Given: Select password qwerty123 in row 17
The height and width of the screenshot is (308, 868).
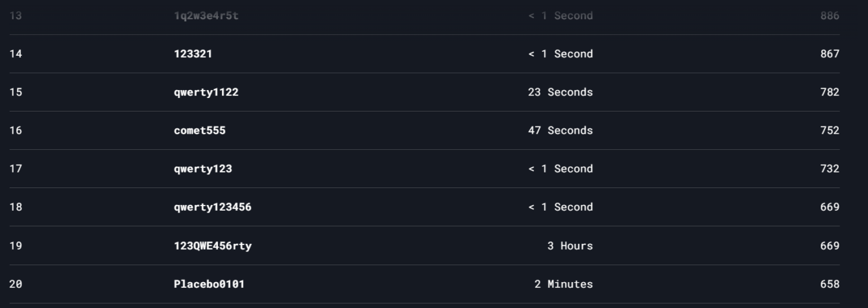Looking at the screenshot, I should click(x=202, y=169).
